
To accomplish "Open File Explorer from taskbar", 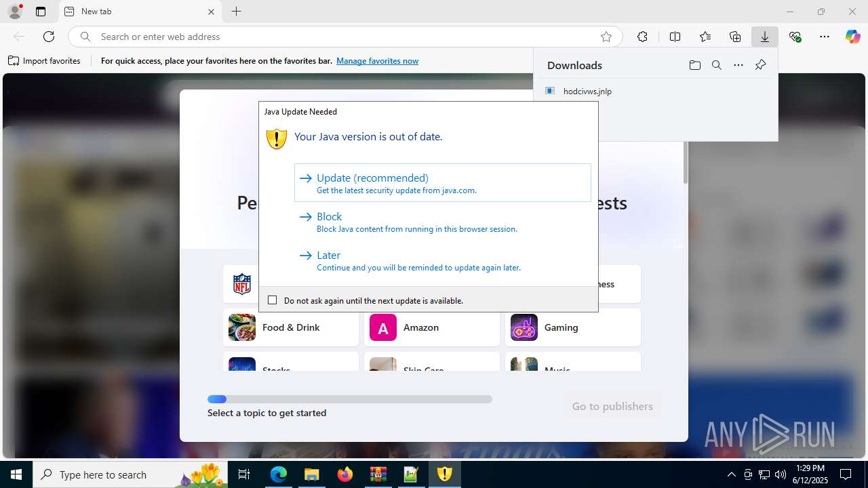I will tap(311, 474).
